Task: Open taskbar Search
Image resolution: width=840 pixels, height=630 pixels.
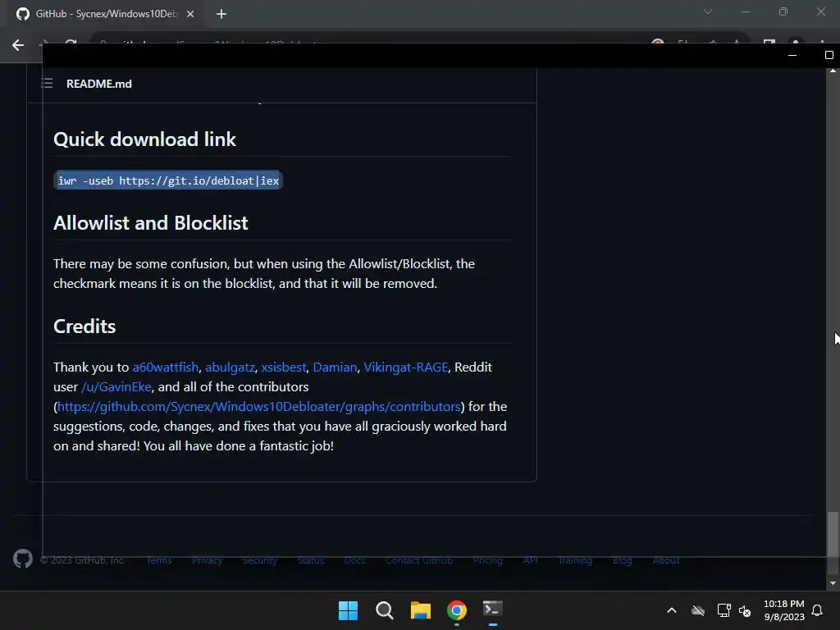Action: point(385,610)
